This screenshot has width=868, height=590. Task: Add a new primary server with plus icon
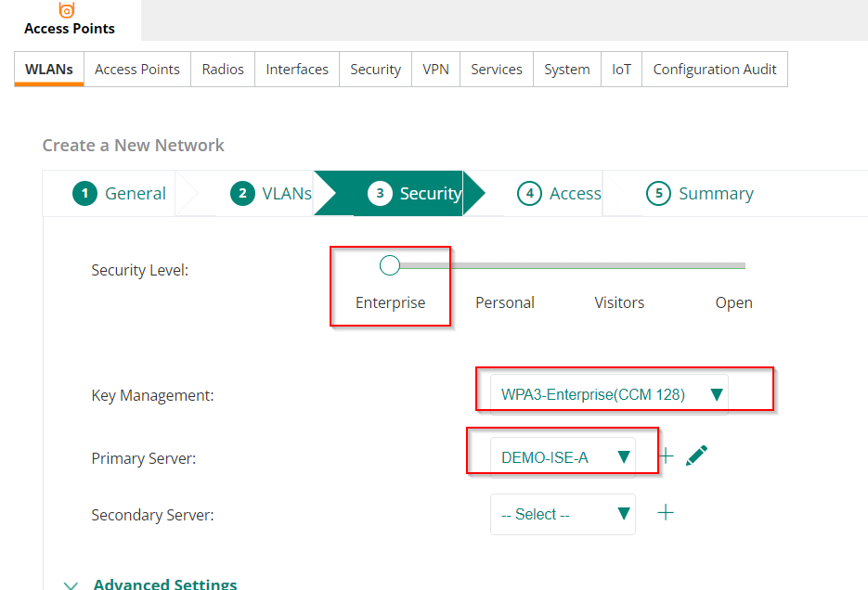tap(667, 455)
